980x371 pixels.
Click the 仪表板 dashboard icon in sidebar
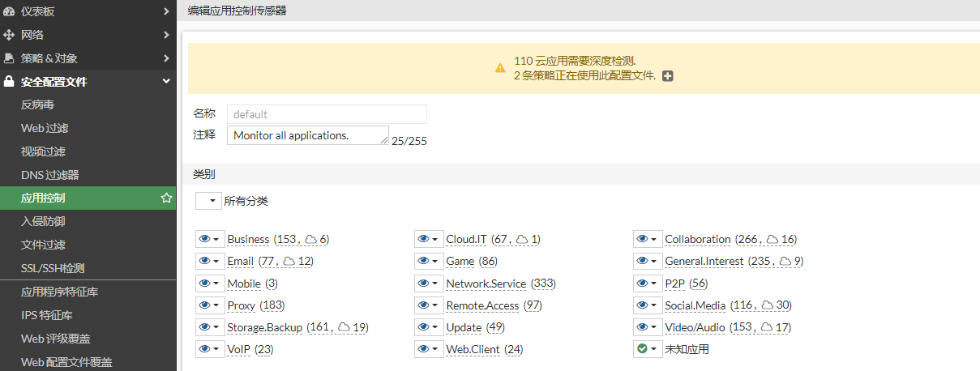[9, 11]
